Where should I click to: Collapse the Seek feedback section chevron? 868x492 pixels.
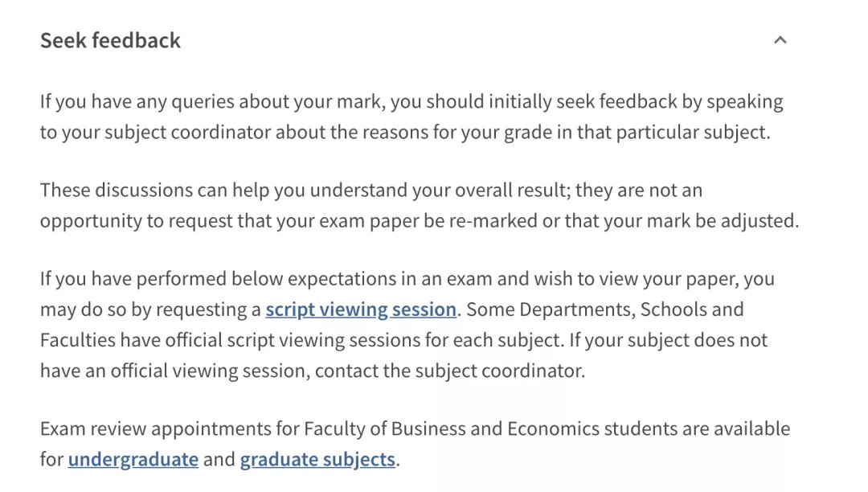click(x=780, y=40)
